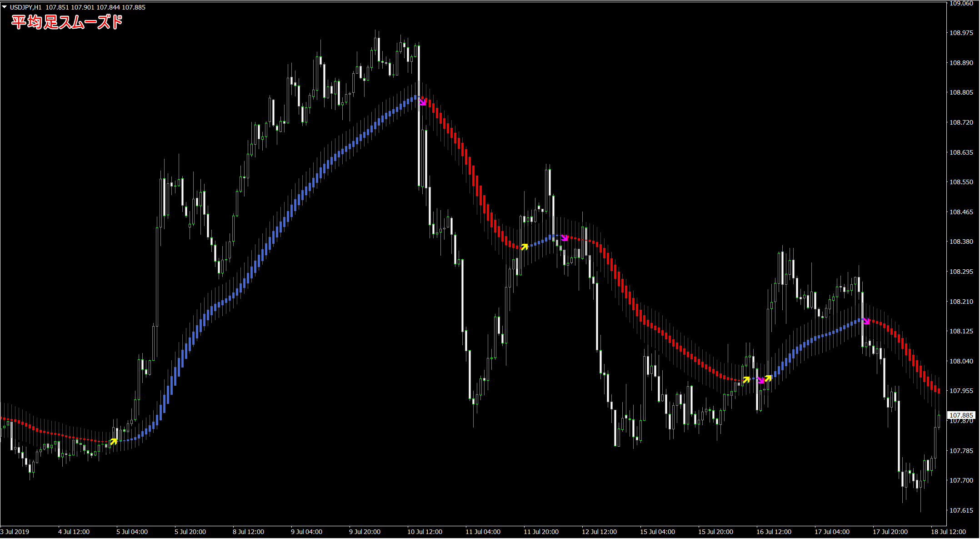Click the 3 Jul 2019 date label

15,532
